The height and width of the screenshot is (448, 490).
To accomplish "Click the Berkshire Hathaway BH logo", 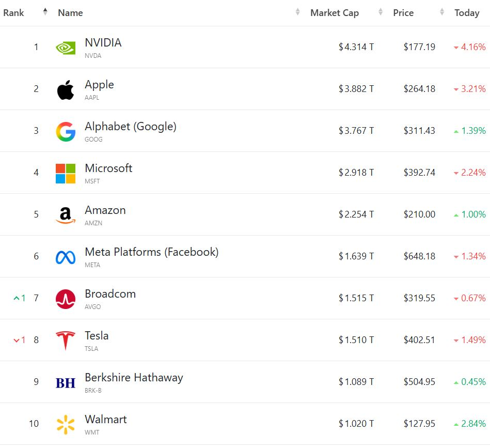I will pos(66,382).
